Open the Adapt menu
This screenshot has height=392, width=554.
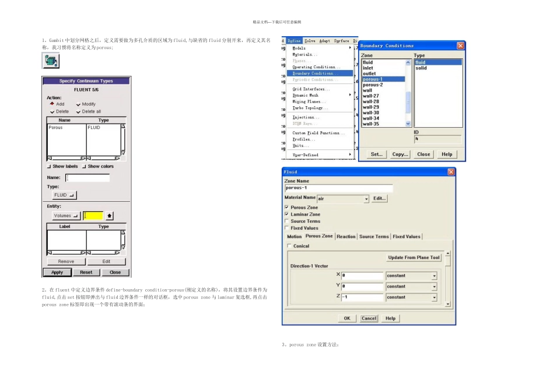(325, 41)
